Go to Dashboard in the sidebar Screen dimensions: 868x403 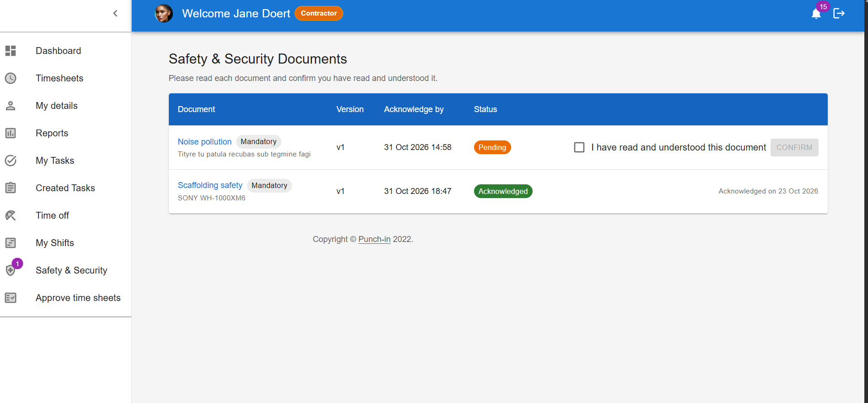point(65,51)
